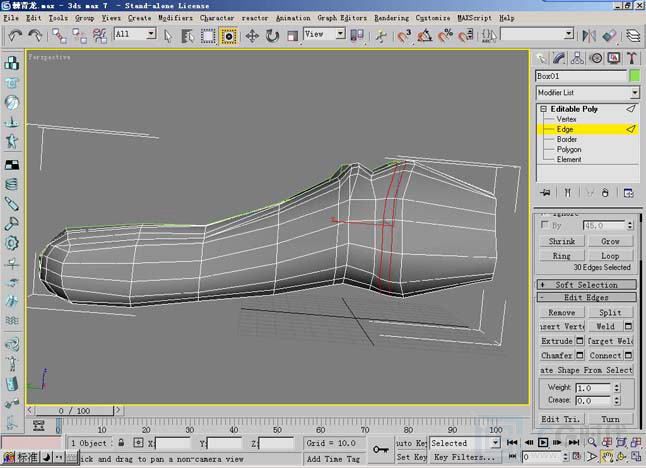Viewport: 646px width, 468px height.
Task: Click the Loop selection button
Action: [x=610, y=256]
